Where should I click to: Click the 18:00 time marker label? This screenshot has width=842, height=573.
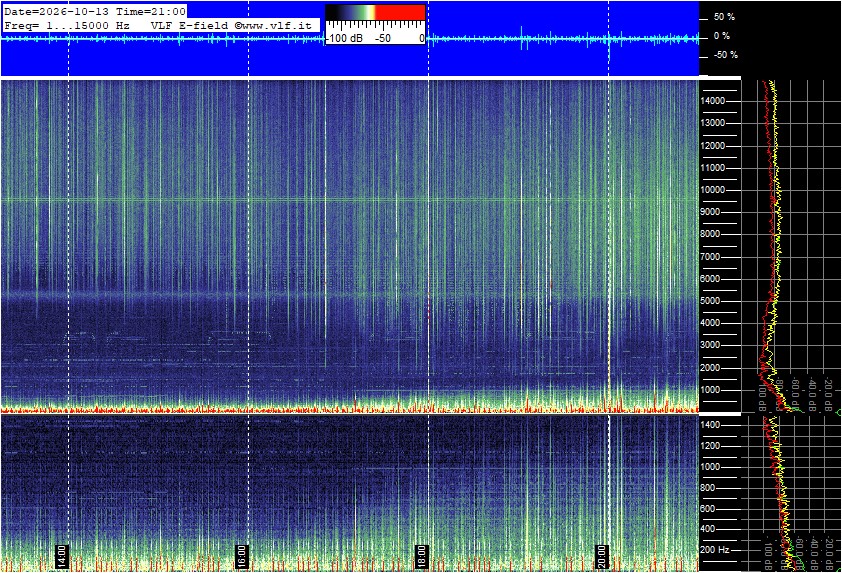[422, 556]
